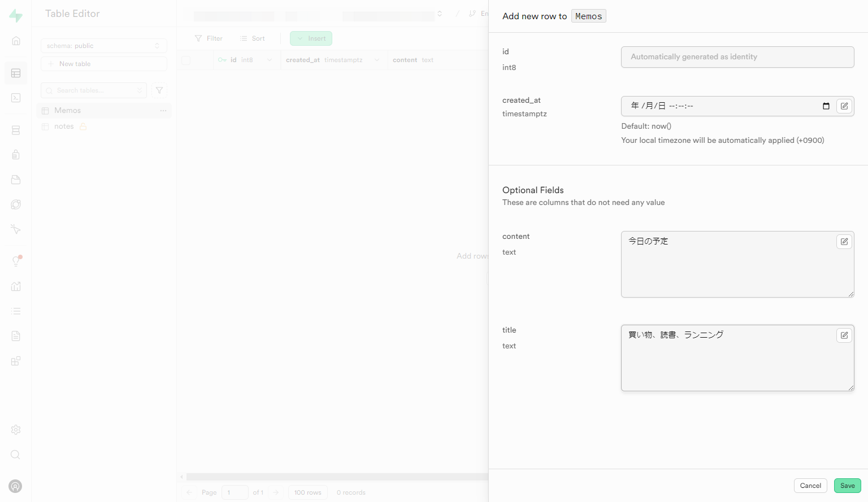Viewport: 868px width, 502px height.
Task: Toggle the select-all rows checkbox
Action: point(186,60)
